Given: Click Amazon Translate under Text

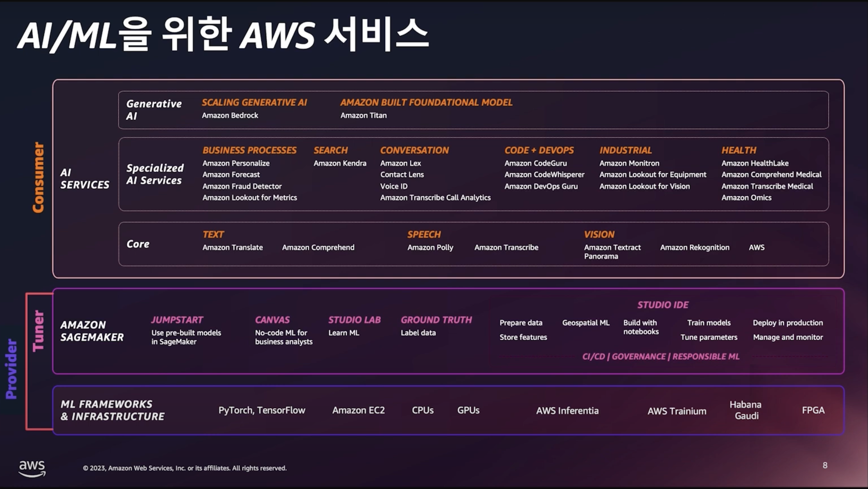Looking at the screenshot, I should pos(233,247).
